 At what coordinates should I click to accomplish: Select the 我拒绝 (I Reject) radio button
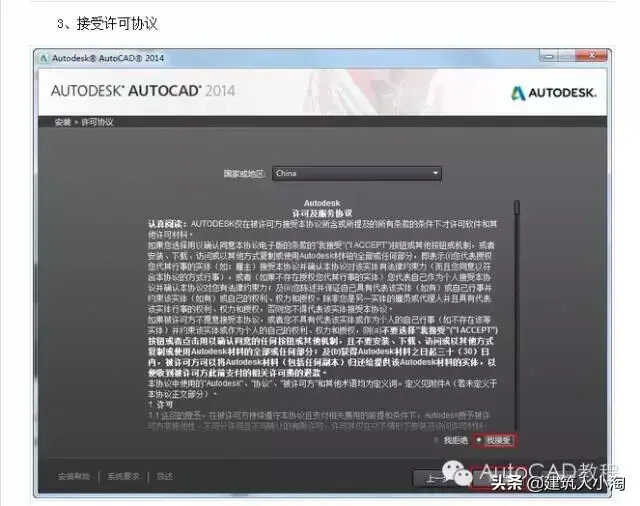click(437, 440)
